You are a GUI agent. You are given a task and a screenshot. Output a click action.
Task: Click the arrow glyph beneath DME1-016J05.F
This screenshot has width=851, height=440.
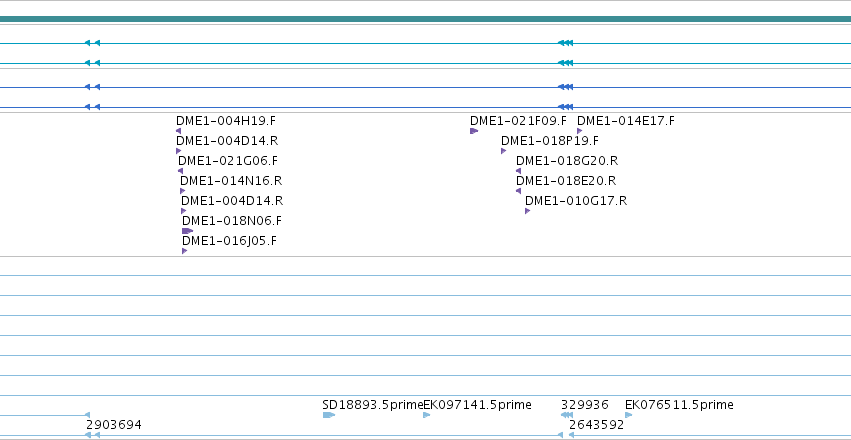pos(185,251)
